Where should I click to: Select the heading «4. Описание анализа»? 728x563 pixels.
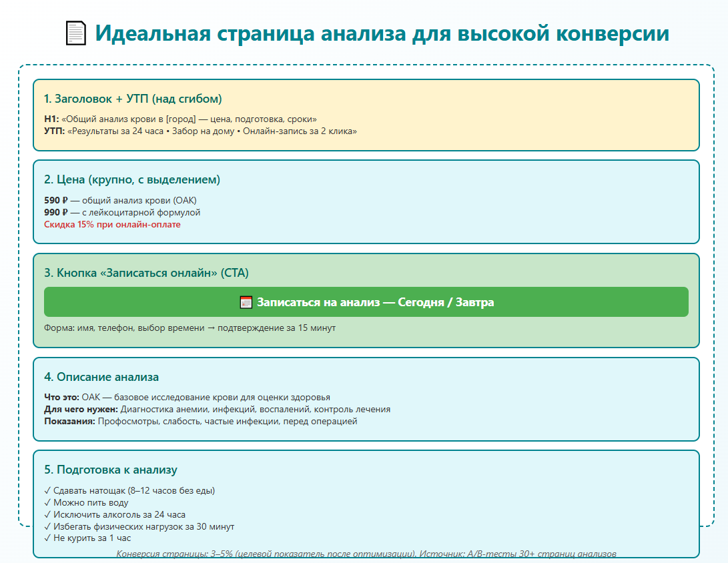click(101, 377)
